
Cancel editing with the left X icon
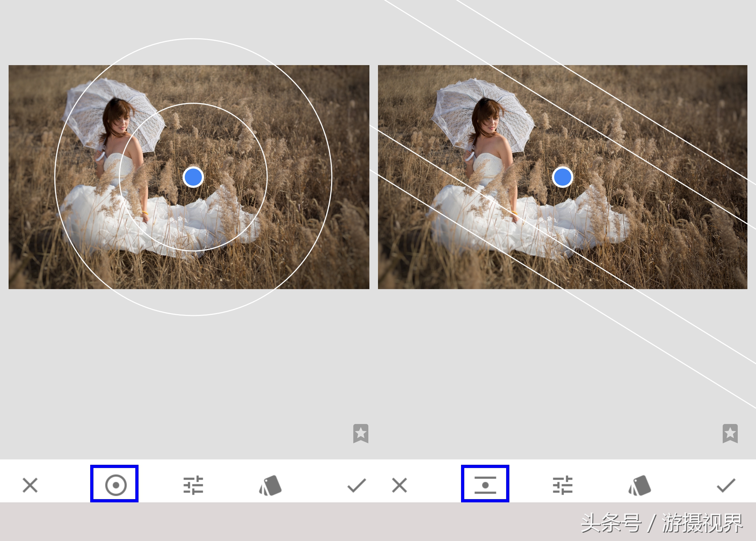(30, 485)
